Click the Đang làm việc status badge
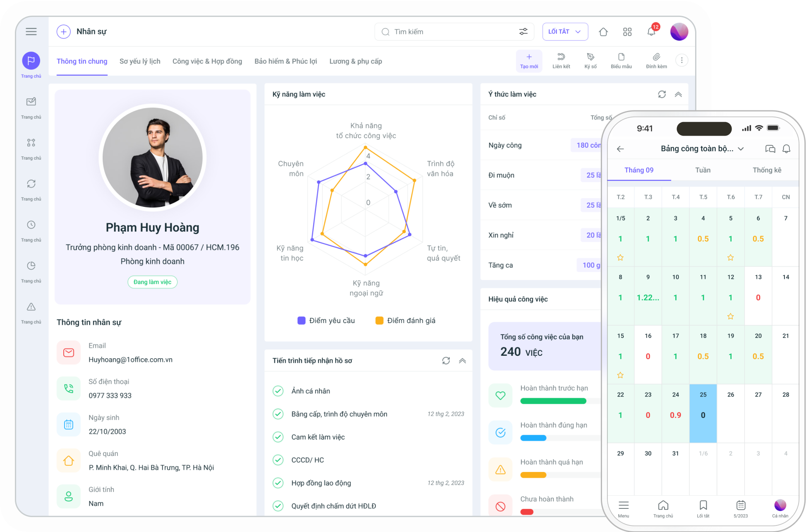 tap(152, 282)
